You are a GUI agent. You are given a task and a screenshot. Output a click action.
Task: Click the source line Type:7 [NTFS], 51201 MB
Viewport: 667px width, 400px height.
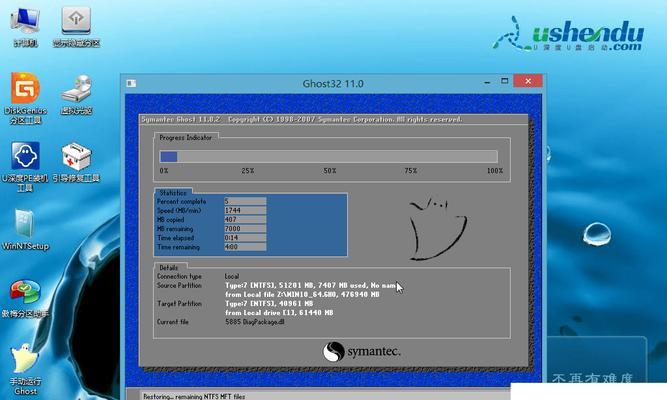311,286
